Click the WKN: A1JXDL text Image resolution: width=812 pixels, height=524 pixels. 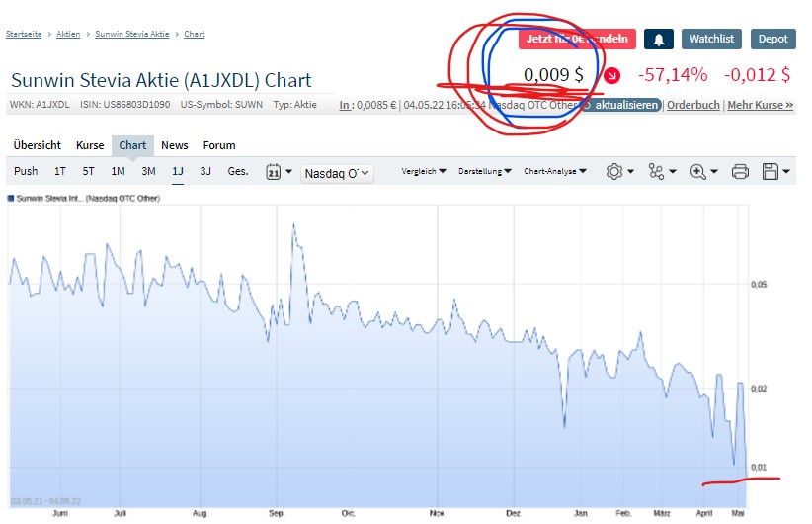[40, 105]
